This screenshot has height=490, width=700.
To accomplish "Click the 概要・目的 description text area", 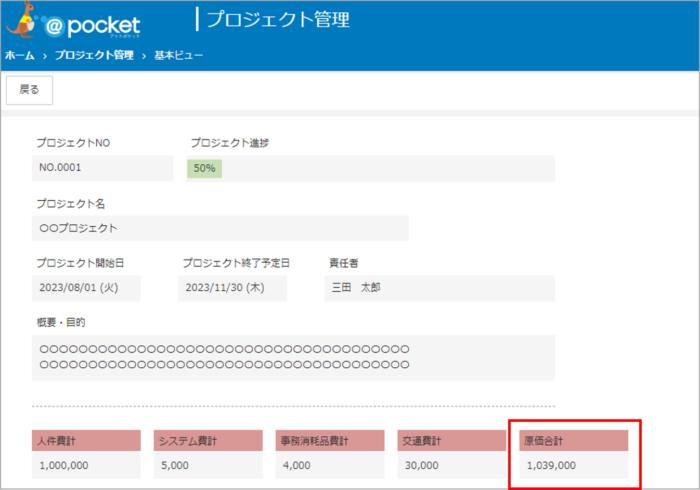I will pos(293,357).
